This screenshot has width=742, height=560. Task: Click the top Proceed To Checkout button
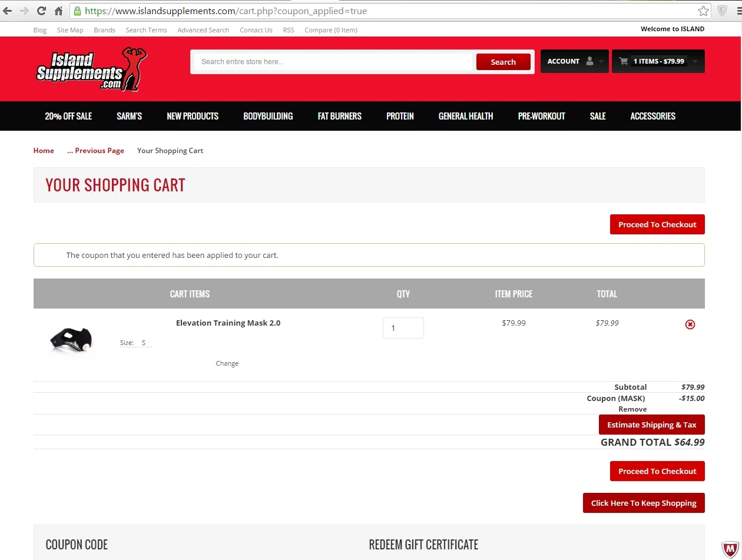[657, 224]
